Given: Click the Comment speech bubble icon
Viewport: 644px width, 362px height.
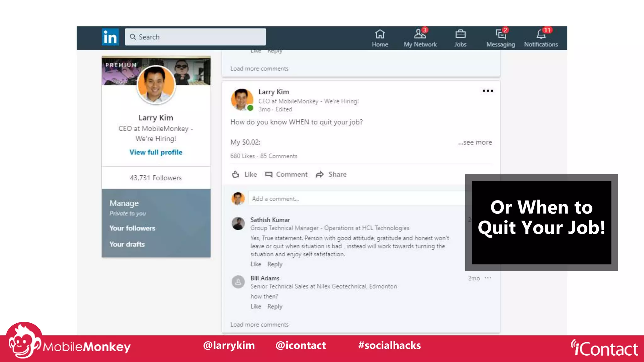Looking at the screenshot, I should [x=269, y=174].
